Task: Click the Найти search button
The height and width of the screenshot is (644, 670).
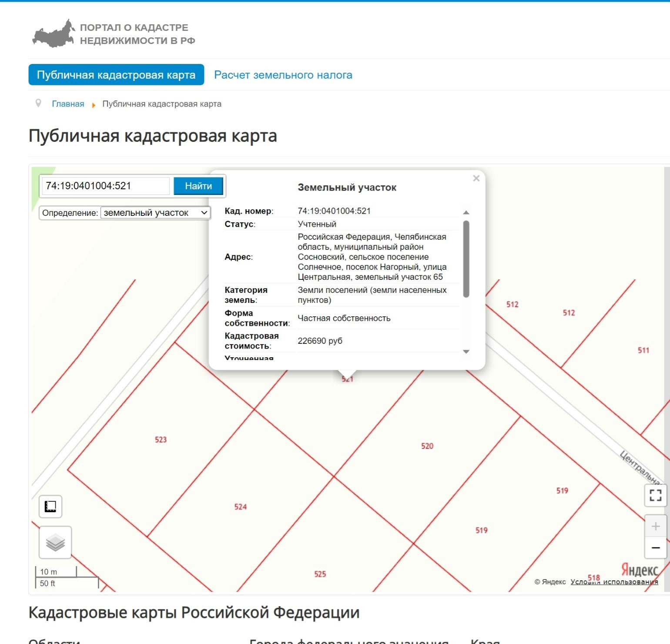Action: (198, 186)
